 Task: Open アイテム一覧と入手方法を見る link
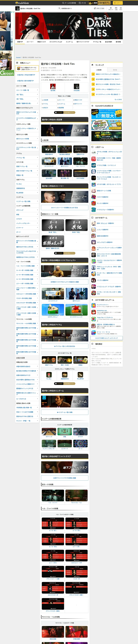tap(65, 346)
